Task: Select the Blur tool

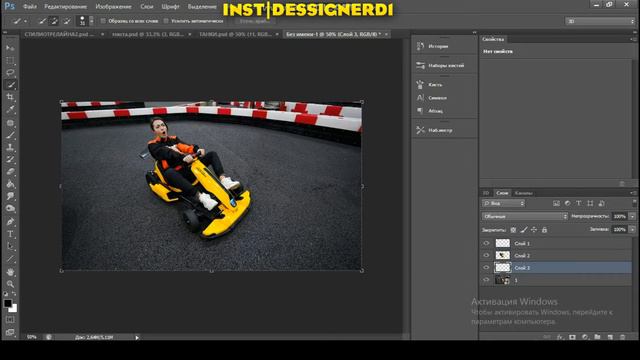Action: (x=10, y=196)
